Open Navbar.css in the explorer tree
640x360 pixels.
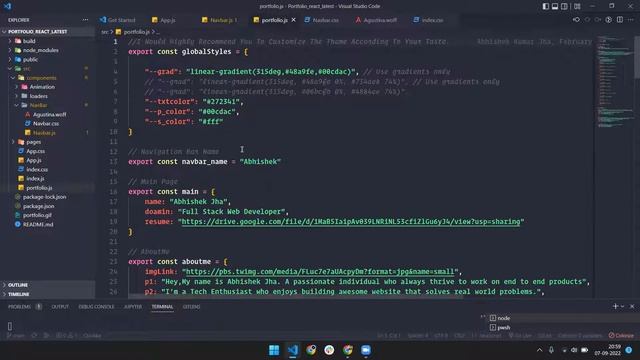(48, 124)
